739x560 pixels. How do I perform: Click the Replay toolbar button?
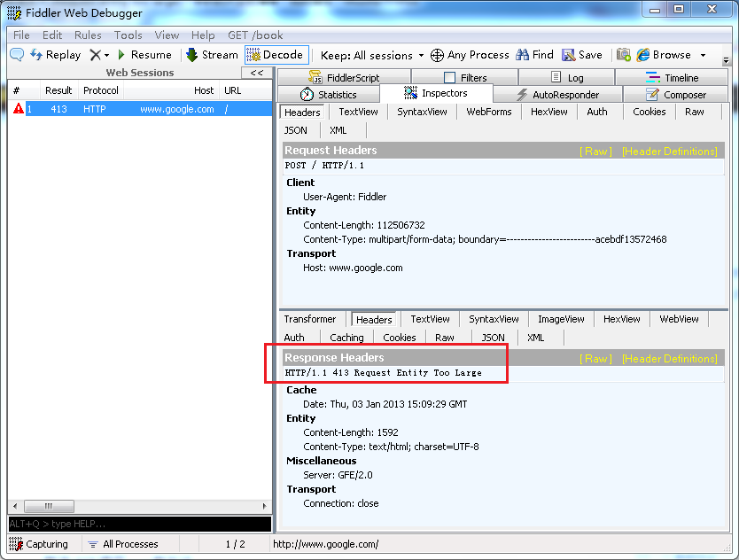[x=55, y=55]
